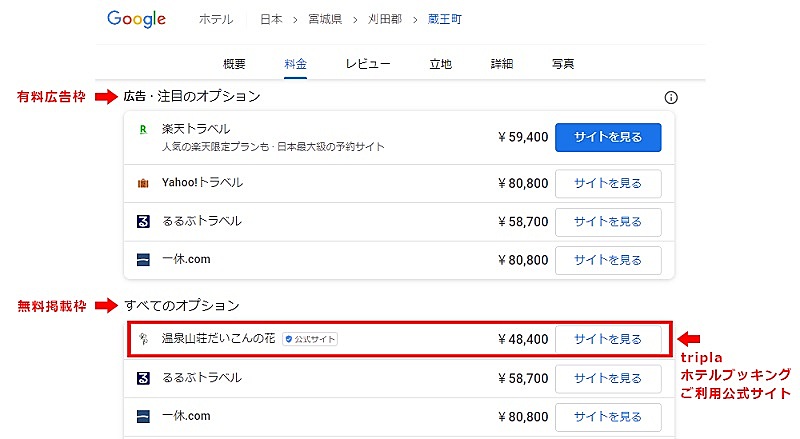Click the Yahoo!トラベル suitcase icon

[143, 183]
